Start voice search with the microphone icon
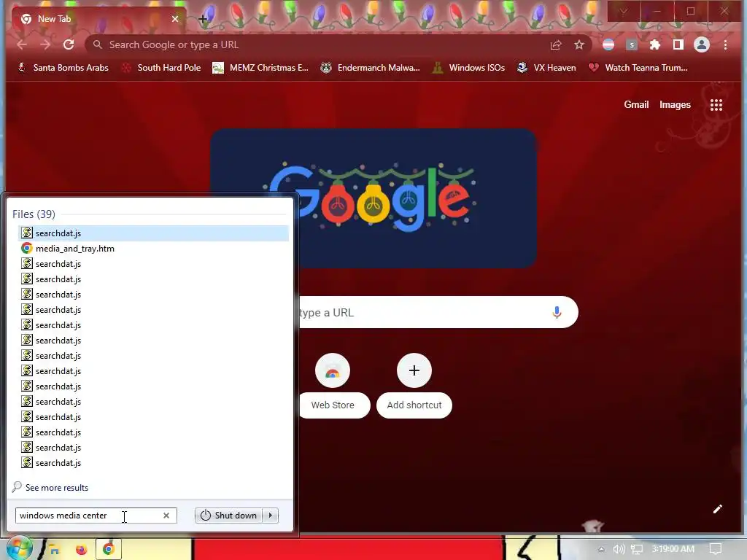 point(557,312)
